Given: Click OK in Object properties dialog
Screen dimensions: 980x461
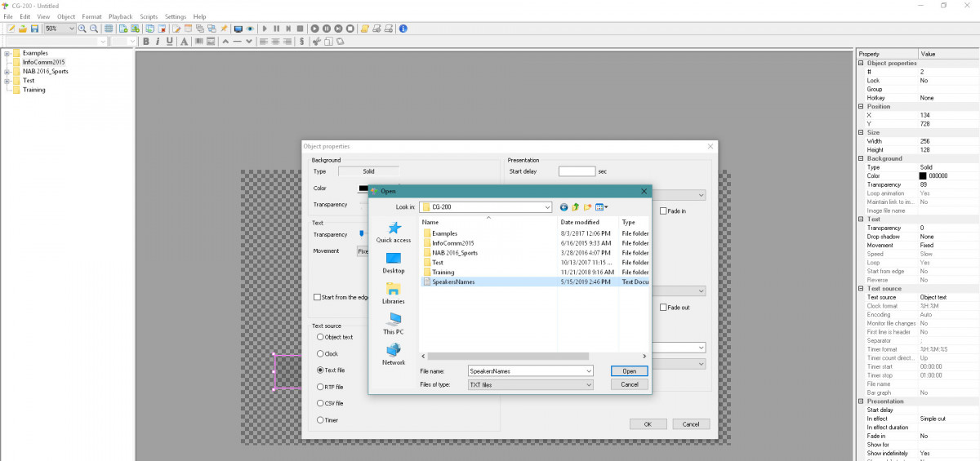Looking at the screenshot, I should tap(647, 424).
